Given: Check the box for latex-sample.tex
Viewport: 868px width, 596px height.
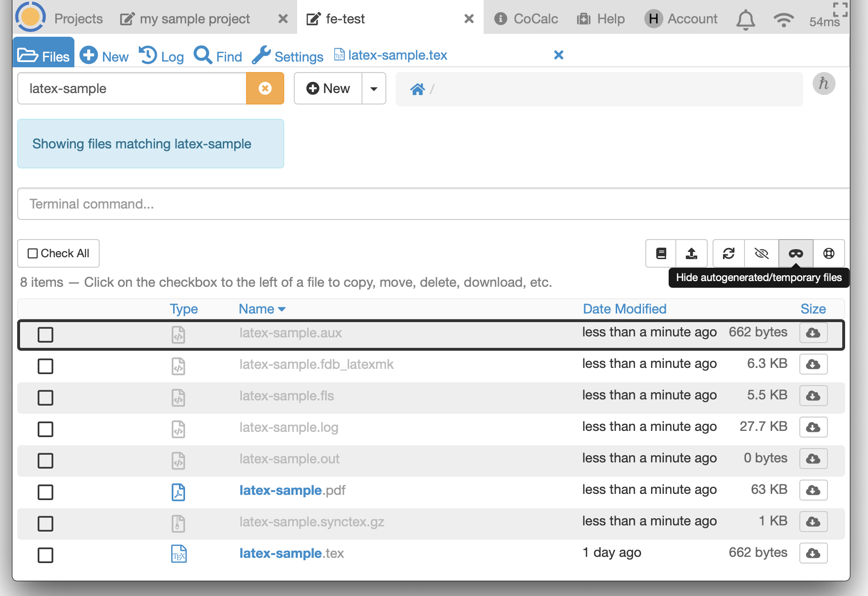Looking at the screenshot, I should click(x=45, y=555).
